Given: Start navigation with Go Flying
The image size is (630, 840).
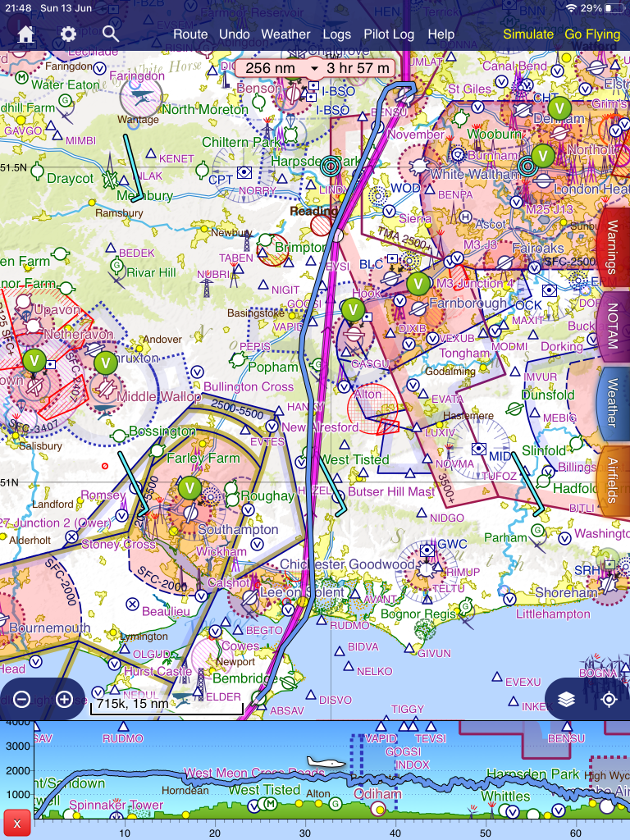Looking at the screenshot, I should [x=592, y=34].
